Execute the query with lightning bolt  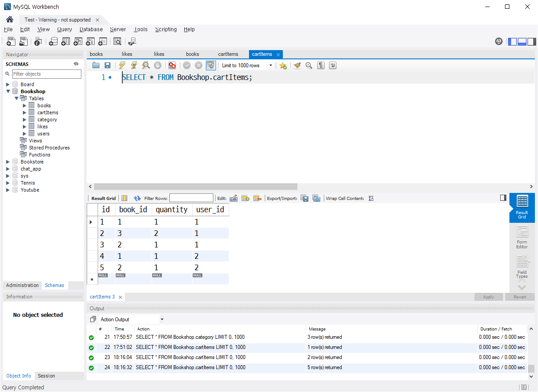point(122,65)
